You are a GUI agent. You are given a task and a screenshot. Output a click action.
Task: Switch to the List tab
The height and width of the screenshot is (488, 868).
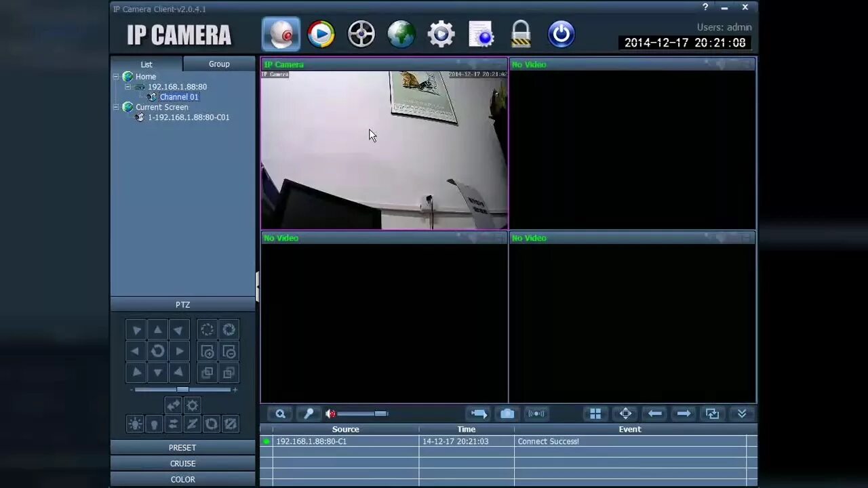point(146,64)
